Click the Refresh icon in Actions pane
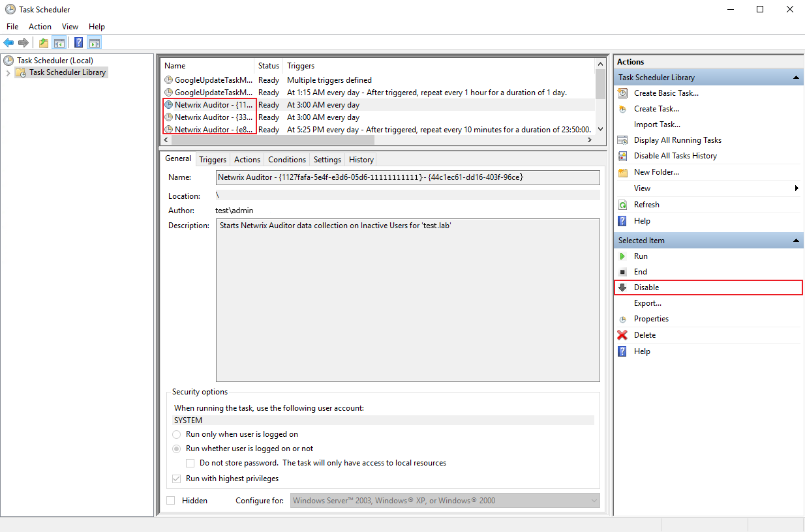Screen dimensions: 805x532 pyautogui.click(x=622, y=205)
